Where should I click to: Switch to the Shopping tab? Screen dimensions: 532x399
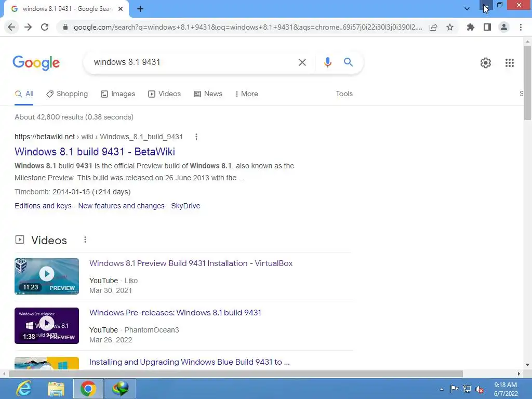[67, 94]
